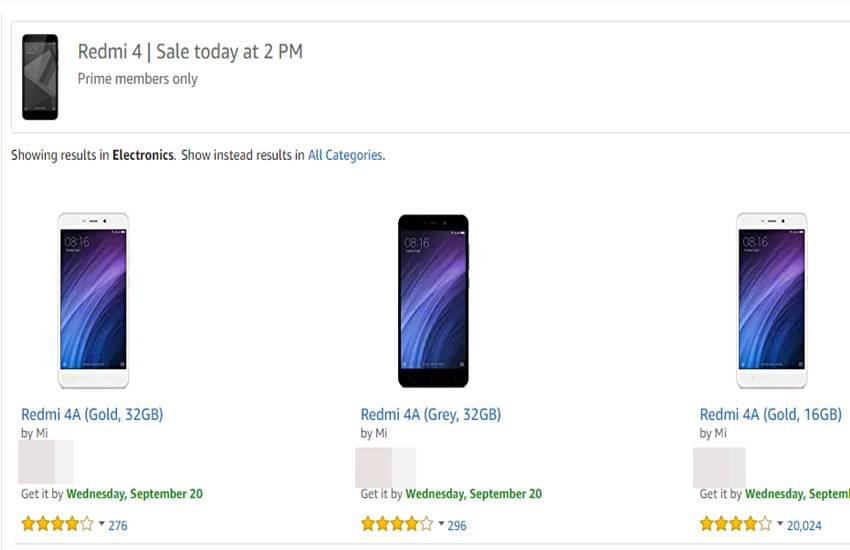Click the price area of Redmi 4A Grey 32GB
This screenshot has height=550, width=850.
pyautogui.click(x=386, y=467)
